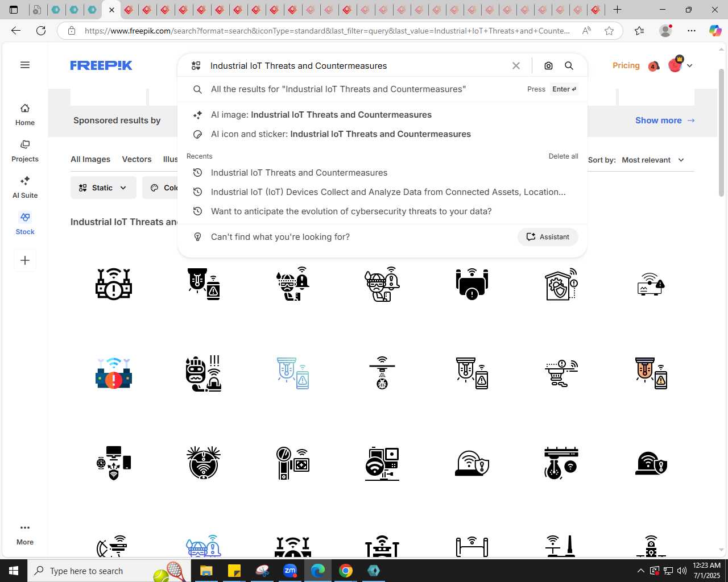Image resolution: width=728 pixels, height=582 pixels.
Task: Click the Assistant button
Action: pyautogui.click(x=548, y=237)
